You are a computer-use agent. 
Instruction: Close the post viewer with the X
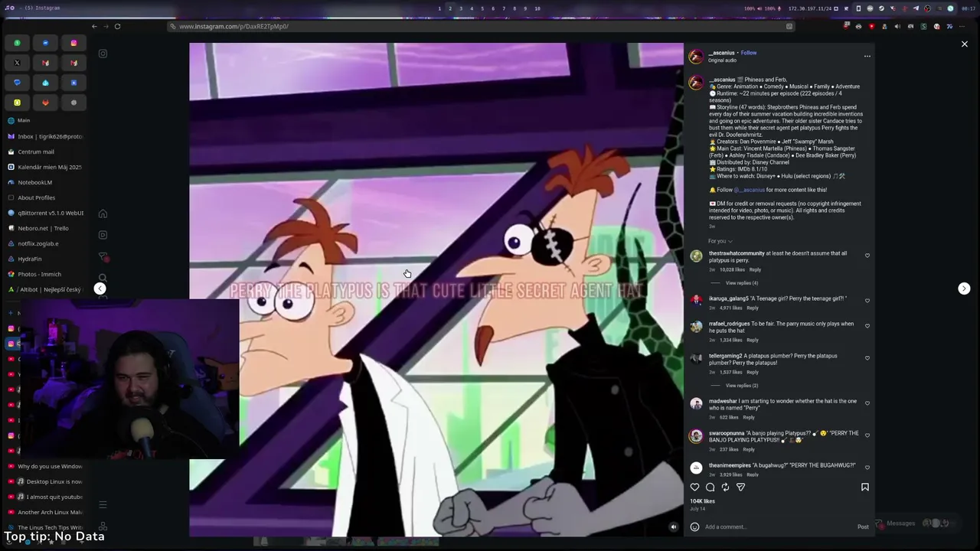964,44
